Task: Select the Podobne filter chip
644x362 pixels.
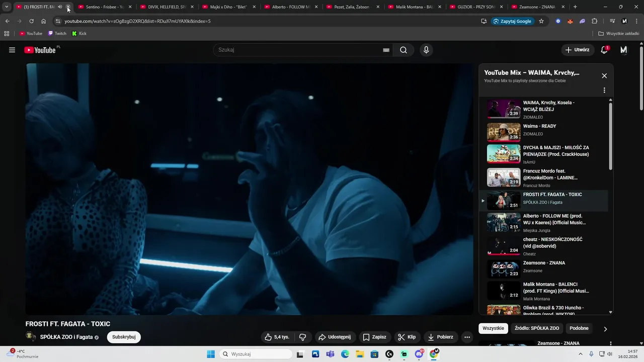Action: (579, 328)
